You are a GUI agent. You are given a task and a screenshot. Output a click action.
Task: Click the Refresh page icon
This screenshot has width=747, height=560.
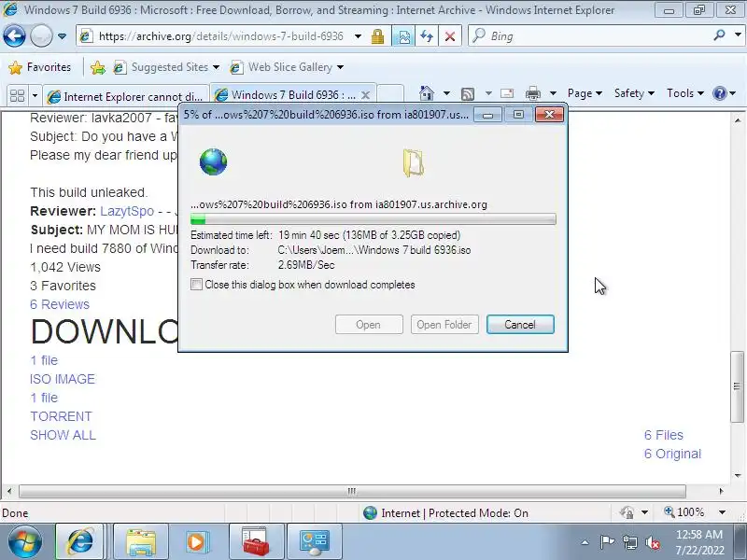pos(427,36)
